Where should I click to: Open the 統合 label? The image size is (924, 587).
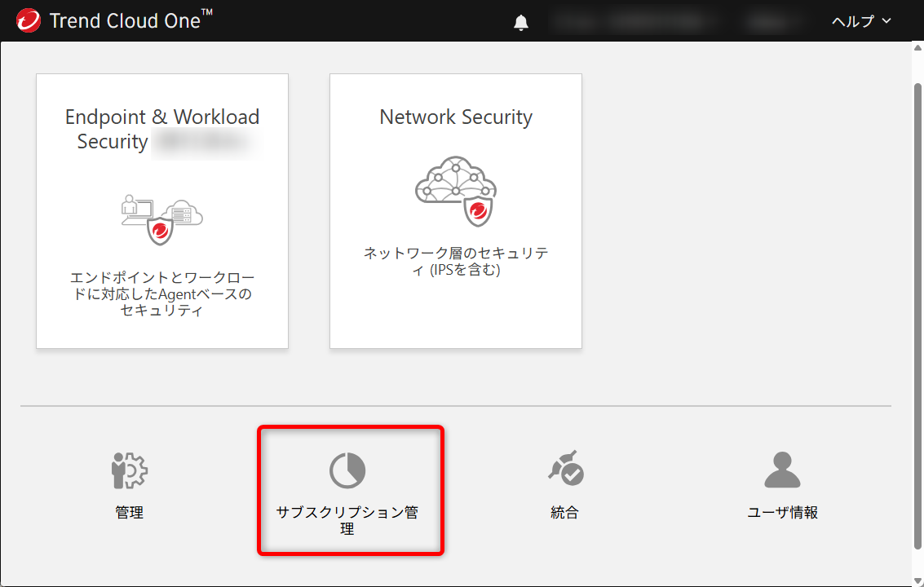[x=564, y=512]
